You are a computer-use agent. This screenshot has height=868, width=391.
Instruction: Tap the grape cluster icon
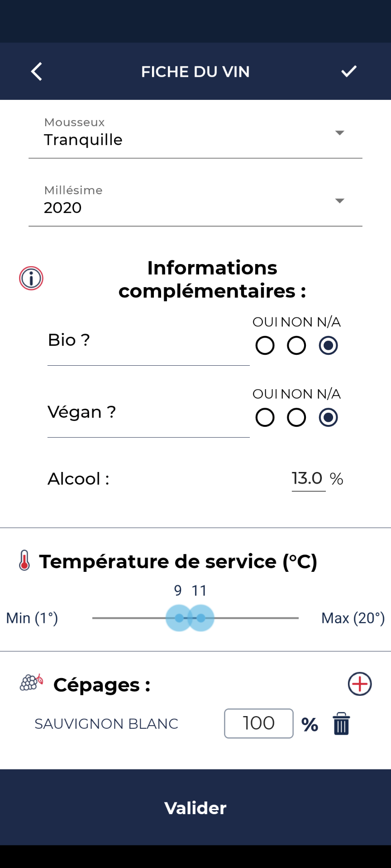tap(31, 683)
